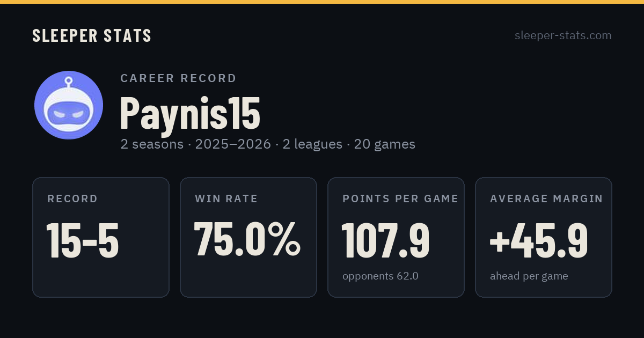This screenshot has height=338, width=644.
Task: Click the 20 games text
Action: [385, 144]
